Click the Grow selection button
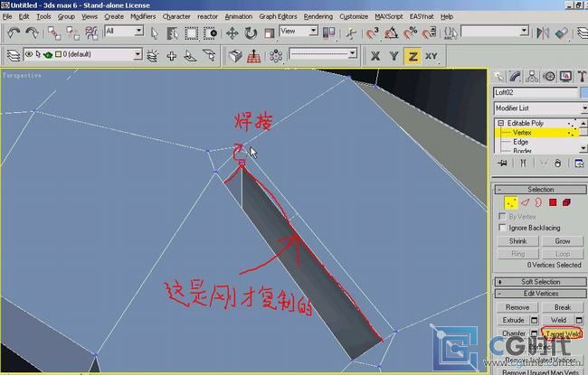This screenshot has height=375, width=588. tap(563, 241)
